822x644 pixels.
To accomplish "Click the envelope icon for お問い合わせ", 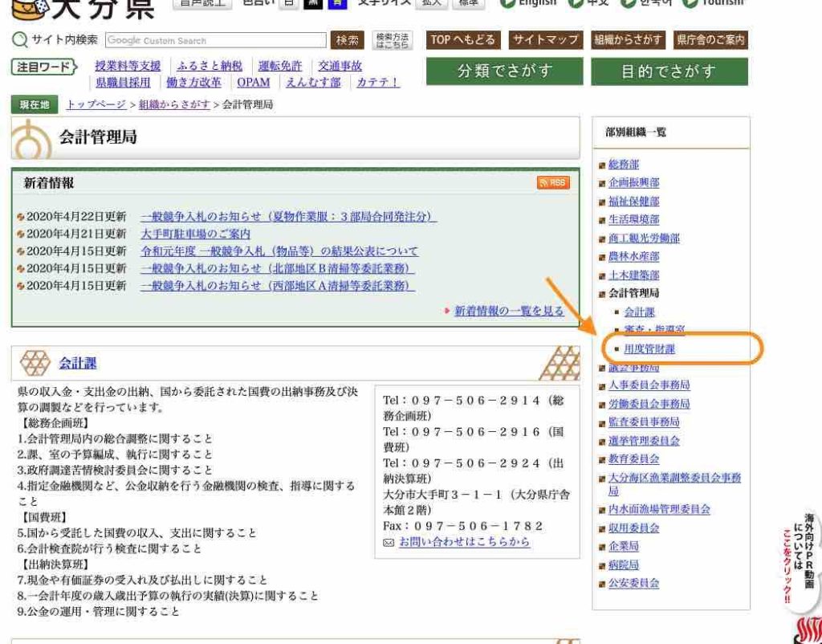I will coord(389,543).
